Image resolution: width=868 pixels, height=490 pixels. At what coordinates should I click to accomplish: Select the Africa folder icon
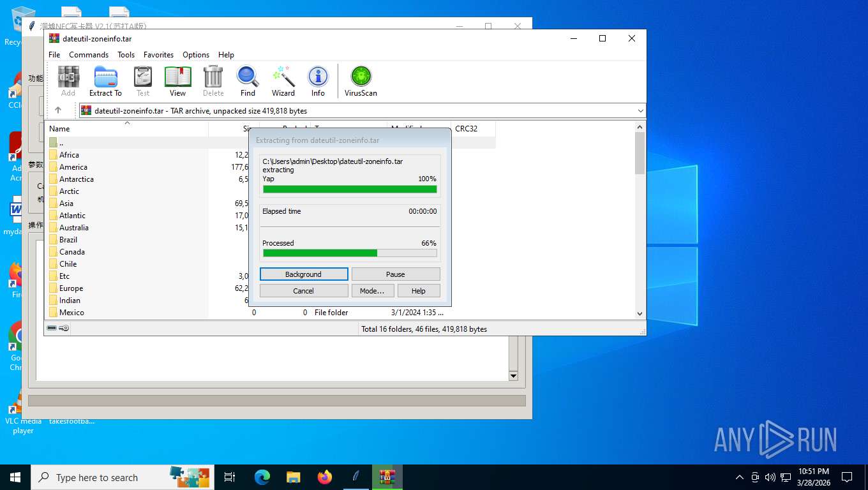pos(54,155)
